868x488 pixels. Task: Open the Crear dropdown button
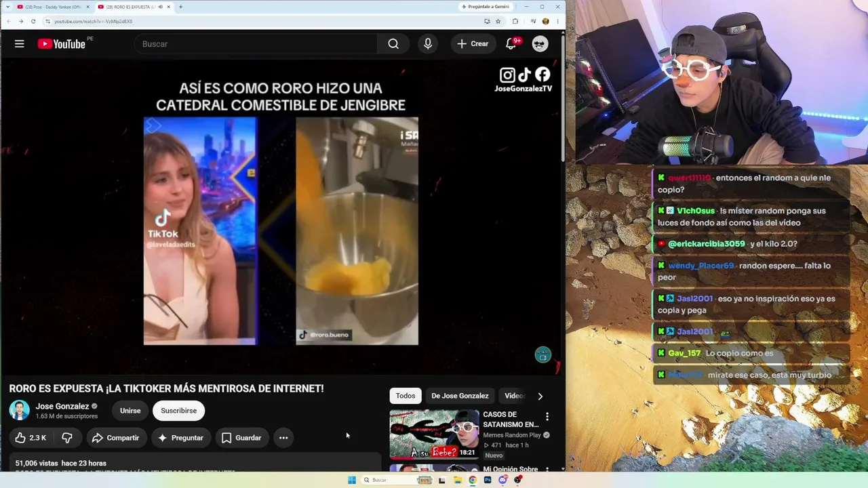[x=473, y=44]
